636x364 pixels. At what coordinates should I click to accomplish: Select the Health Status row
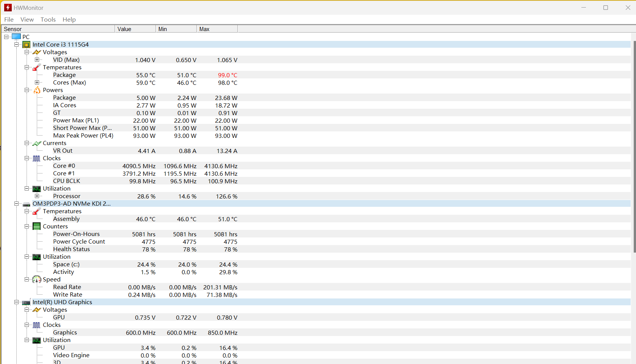click(316, 249)
